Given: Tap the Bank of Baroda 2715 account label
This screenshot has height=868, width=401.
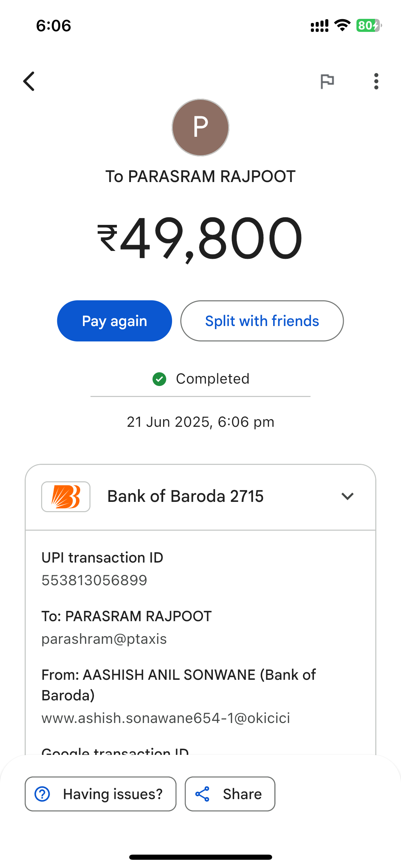Looking at the screenshot, I should (x=185, y=496).
